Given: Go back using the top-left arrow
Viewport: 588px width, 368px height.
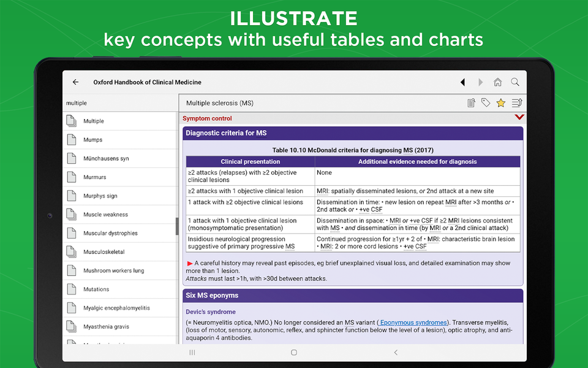Looking at the screenshot, I should 75,82.
